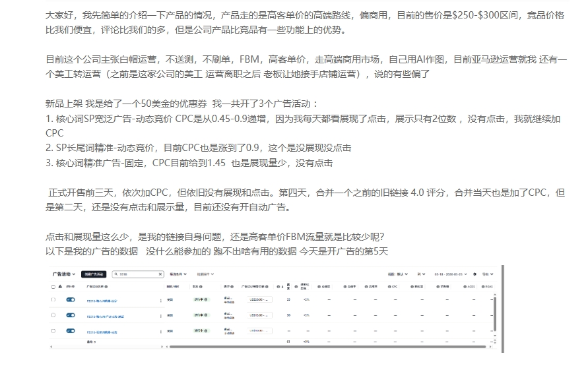Open the third campaign's name link
This screenshot has width=588, height=368.
pyautogui.click(x=102, y=332)
